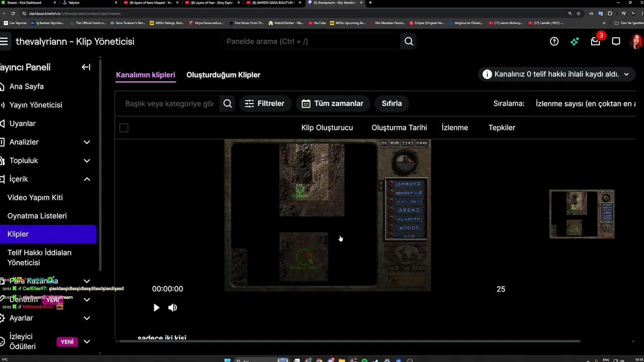Image resolution: width=644 pixels, height=362 pixels.
Task: Click the Ana Sayfa sidebar icon
Action: (2, 86)
